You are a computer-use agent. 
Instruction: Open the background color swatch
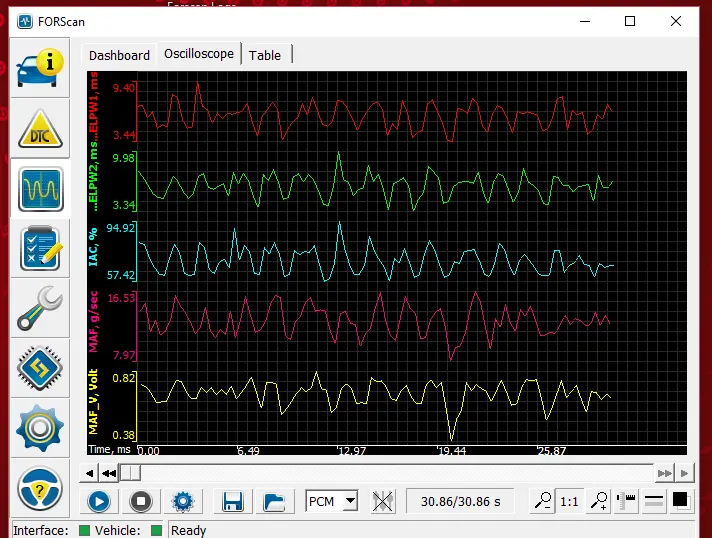point(681,501)
